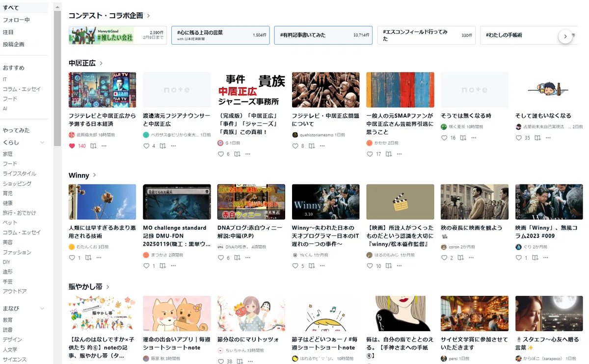Open the #推したい会社 contest banner
589x364 pixels.
pos(118,35)
